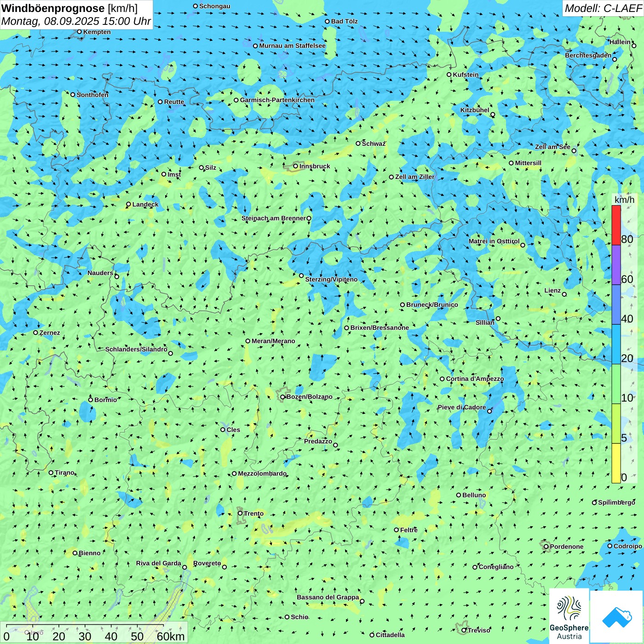Click the Sonthofen label
Viewport: 644px width, 644px height.
click(92, 95)
